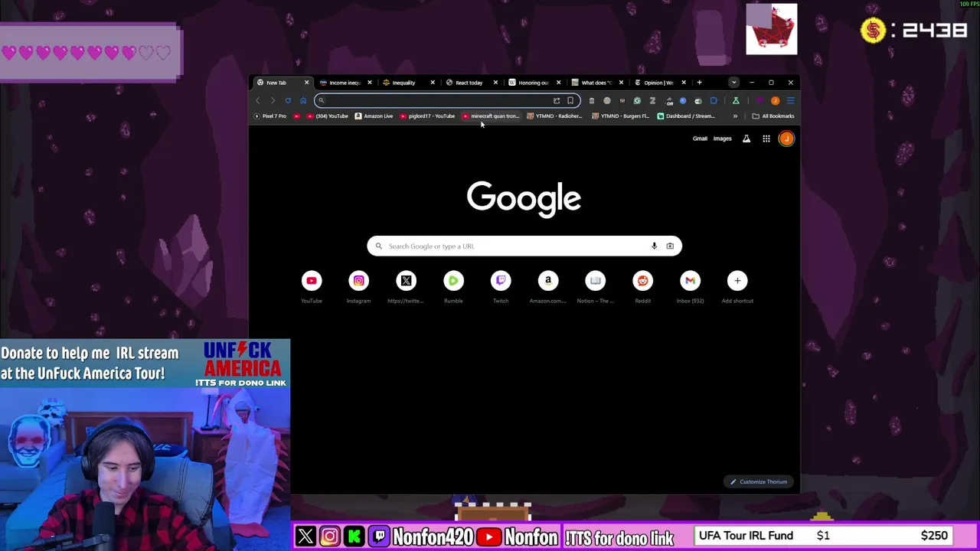Bookmark this tab with bookmark icon

click(570, 100)
